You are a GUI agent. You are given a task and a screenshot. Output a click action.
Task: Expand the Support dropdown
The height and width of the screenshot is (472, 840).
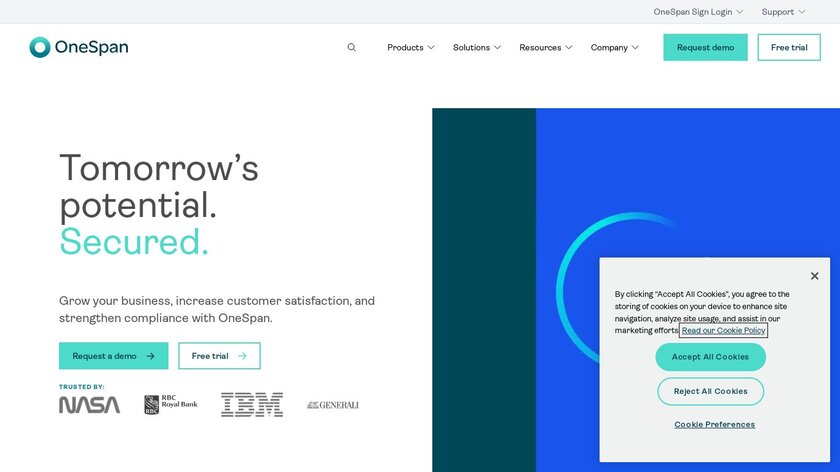click(x=783, y=12)
